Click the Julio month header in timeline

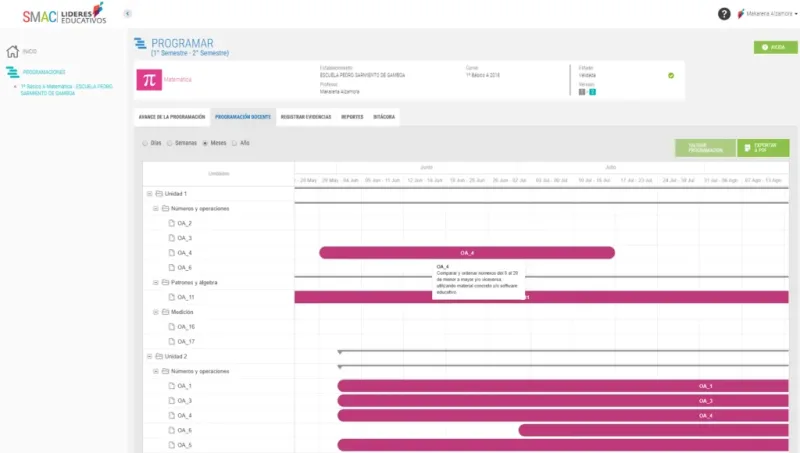610,167
